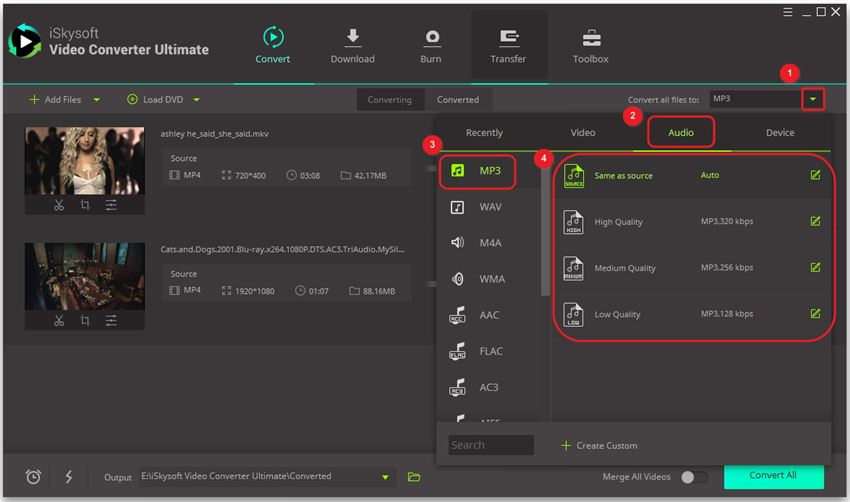Open the Output path dropdown

pos(386,478)
